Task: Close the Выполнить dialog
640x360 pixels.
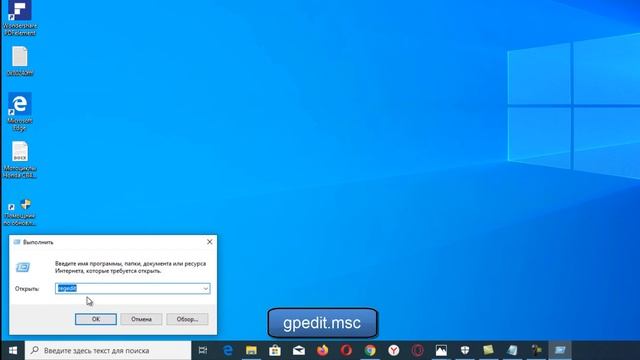Action: click(x=209, y=242)
